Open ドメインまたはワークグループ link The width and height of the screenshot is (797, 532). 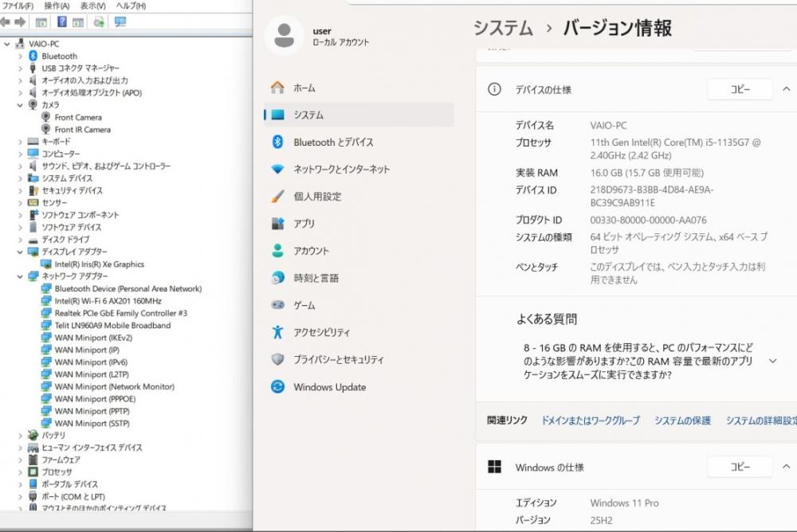pos(590,421)
